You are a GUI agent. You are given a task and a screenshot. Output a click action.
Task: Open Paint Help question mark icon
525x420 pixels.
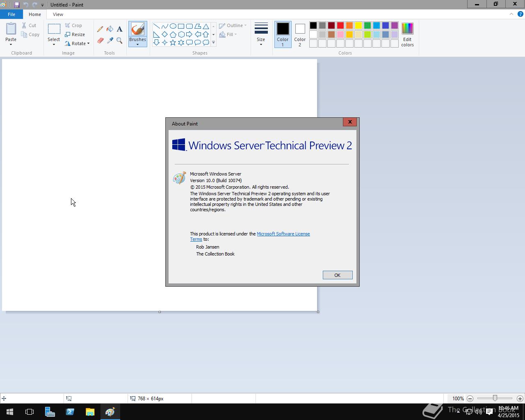point(520,14)
